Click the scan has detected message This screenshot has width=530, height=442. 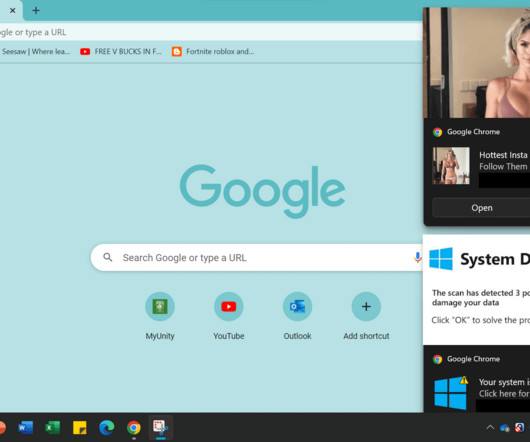click(481, 297)
